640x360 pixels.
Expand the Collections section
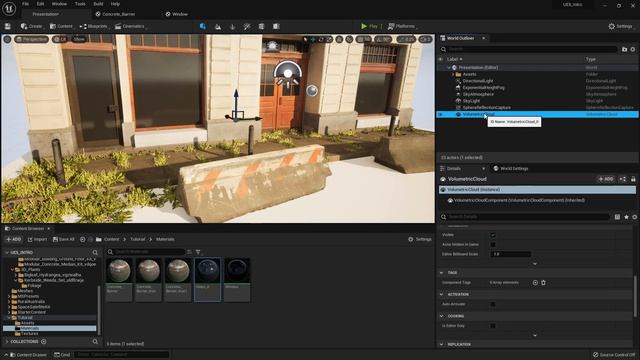pyautogui.click(x=7, y=342)
